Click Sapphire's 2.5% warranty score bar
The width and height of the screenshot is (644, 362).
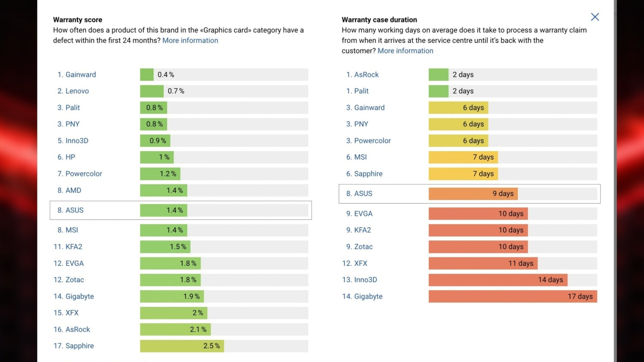(182, 346)
